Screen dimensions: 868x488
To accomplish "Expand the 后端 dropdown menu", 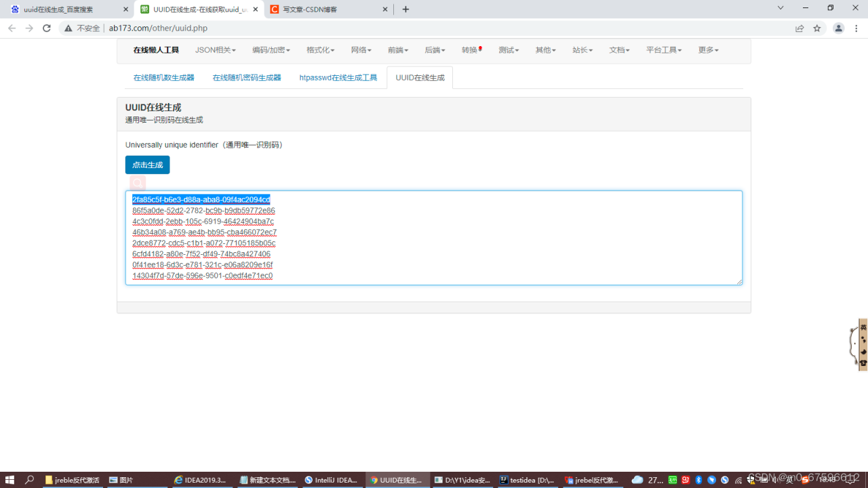I will click(435, 50).
